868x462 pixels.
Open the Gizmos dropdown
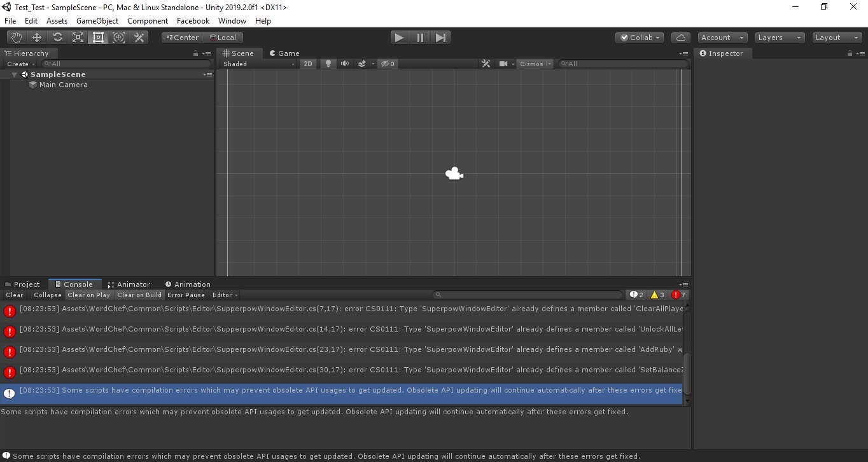tap(535, 64)
